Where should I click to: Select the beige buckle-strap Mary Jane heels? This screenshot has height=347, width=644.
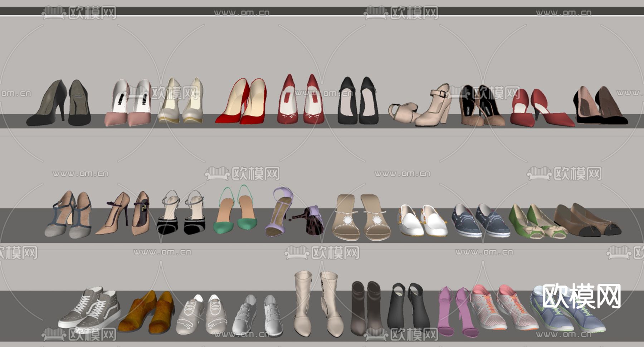(x=420, y=105)
